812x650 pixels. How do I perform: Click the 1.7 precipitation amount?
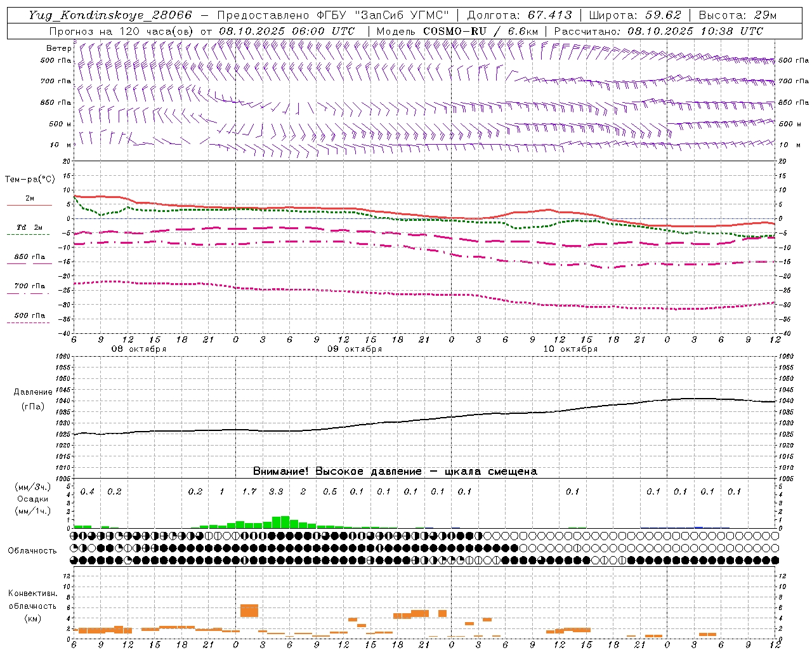[x=249, y=491]
